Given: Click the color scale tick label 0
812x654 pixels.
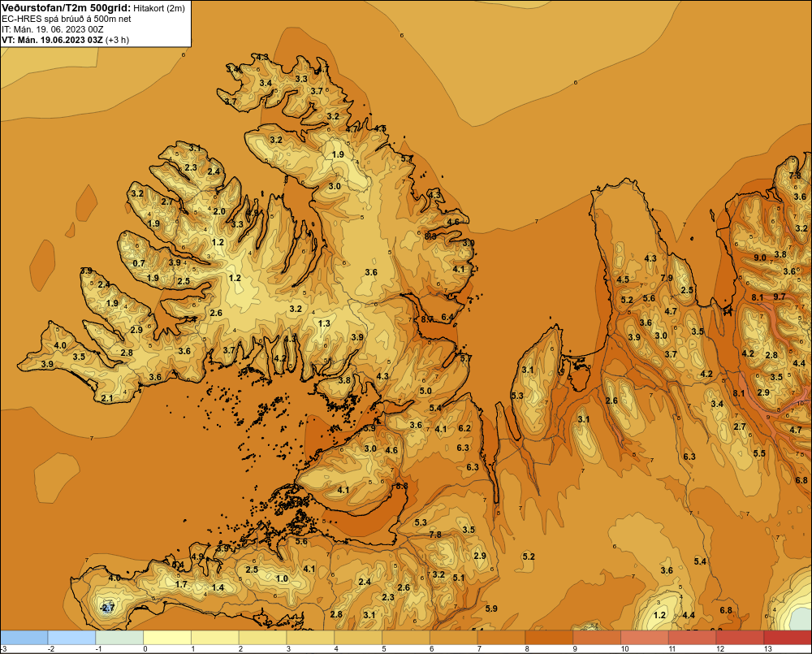Looking at the screenshot, I should pos(145,649).
